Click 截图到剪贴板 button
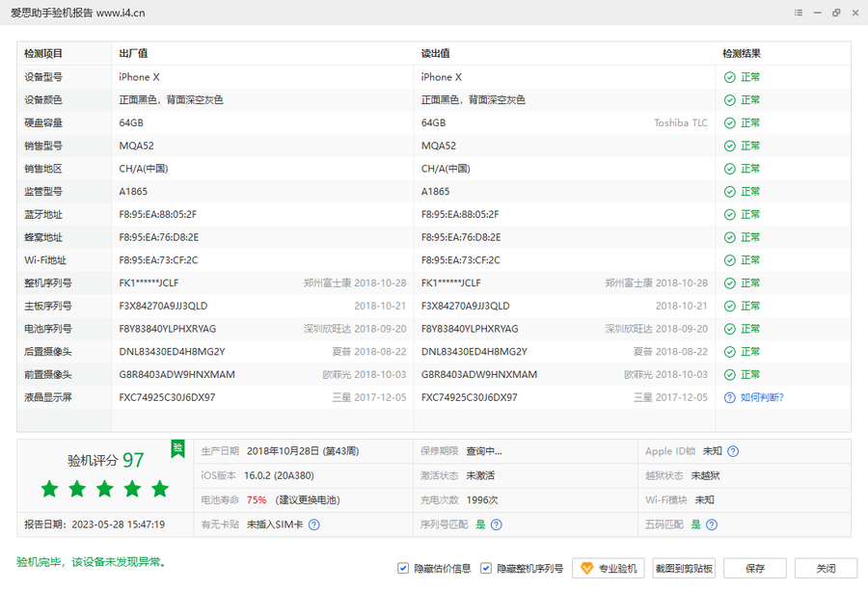The image size is (868, 591). (x=684, y=568)
